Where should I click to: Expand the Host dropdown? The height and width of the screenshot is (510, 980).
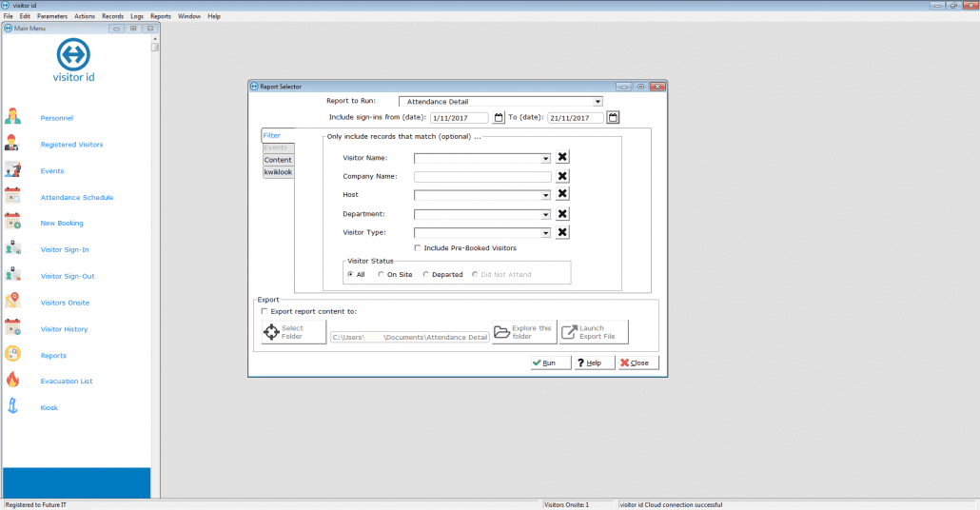click(x=546, y=195)
